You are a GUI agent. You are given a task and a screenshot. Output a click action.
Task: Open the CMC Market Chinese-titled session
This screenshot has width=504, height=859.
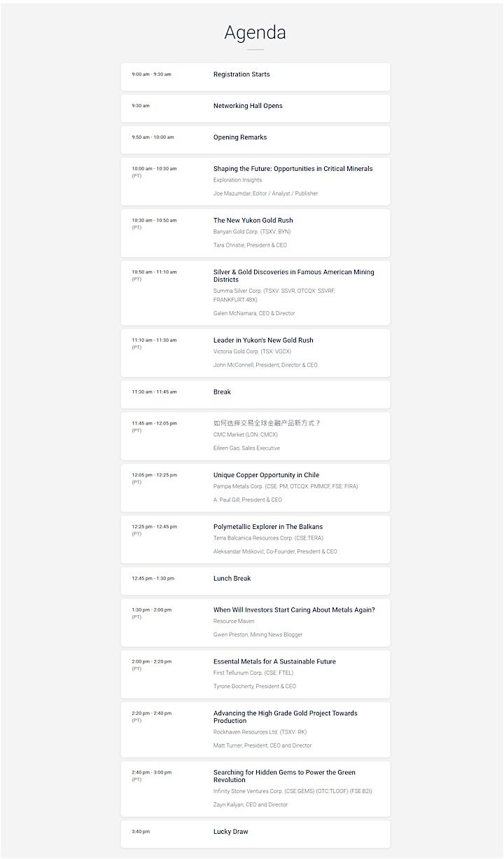255,436
